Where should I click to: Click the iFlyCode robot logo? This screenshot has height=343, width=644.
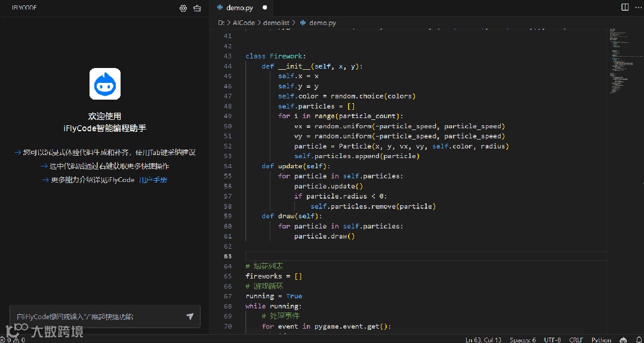105,84
